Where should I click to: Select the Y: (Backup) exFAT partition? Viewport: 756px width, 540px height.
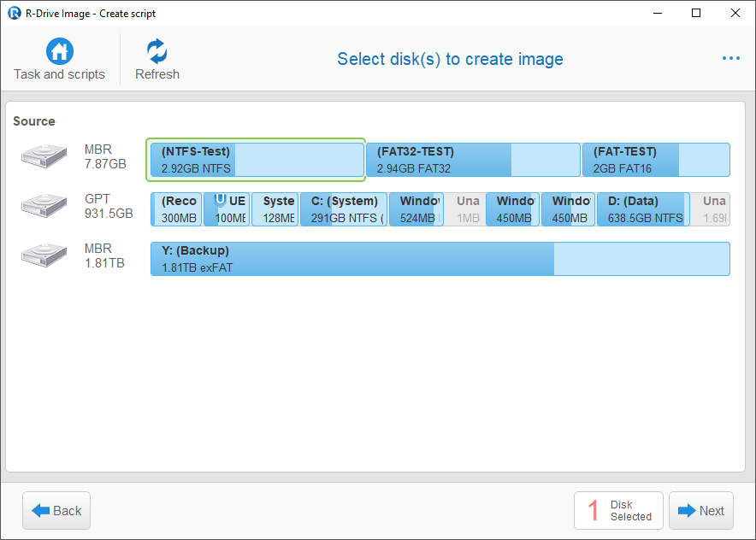click(440, 259)
